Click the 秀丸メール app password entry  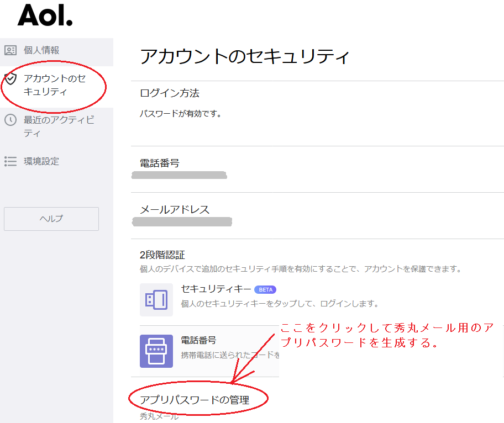pyautogui.click(x=159, y=416)
